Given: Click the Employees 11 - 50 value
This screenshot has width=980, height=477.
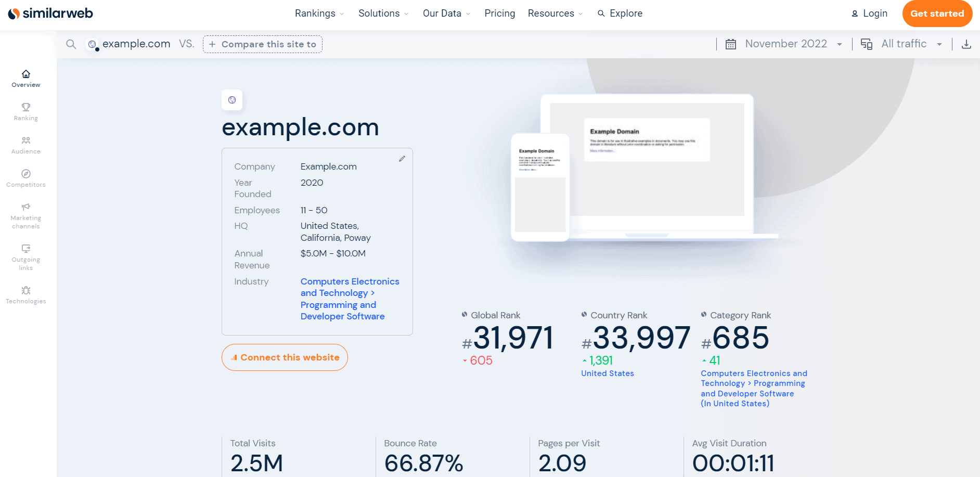Looking at the screenshot, I should pyautogui.click(x=314, y=210).
